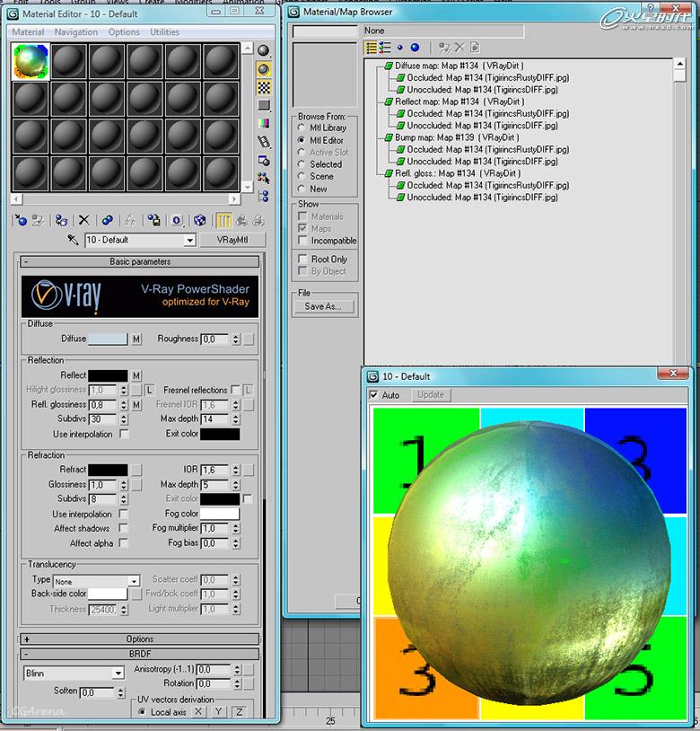Click Assign Material to Selection icon
The image size is (700, 731).
[x=61, y=220]
